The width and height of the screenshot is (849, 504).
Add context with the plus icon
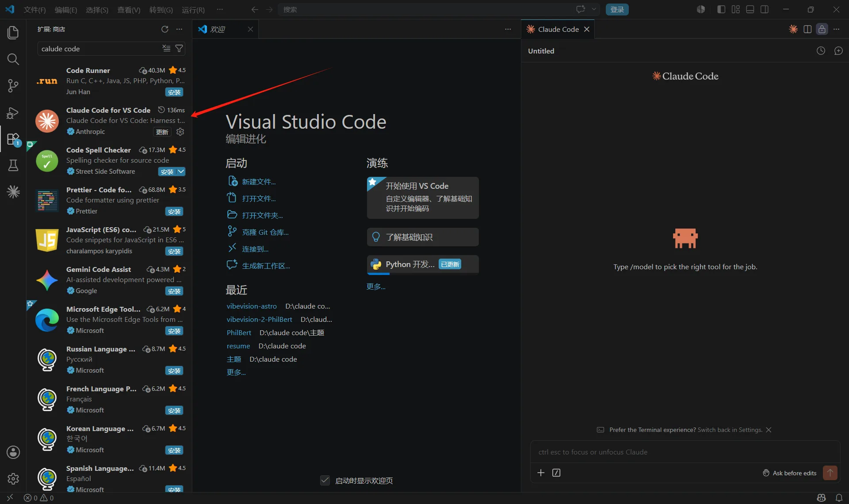pyautogui.click(x=541, y=473)
